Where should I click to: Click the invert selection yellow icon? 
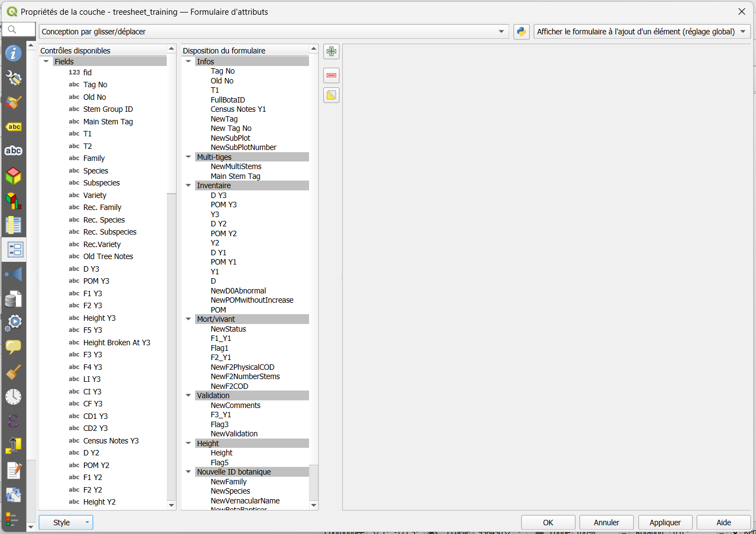[x=331, y=95]
